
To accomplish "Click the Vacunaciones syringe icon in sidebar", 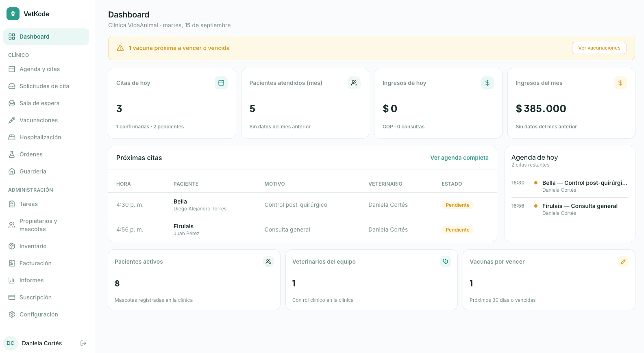I will click(x=12, y=120).
